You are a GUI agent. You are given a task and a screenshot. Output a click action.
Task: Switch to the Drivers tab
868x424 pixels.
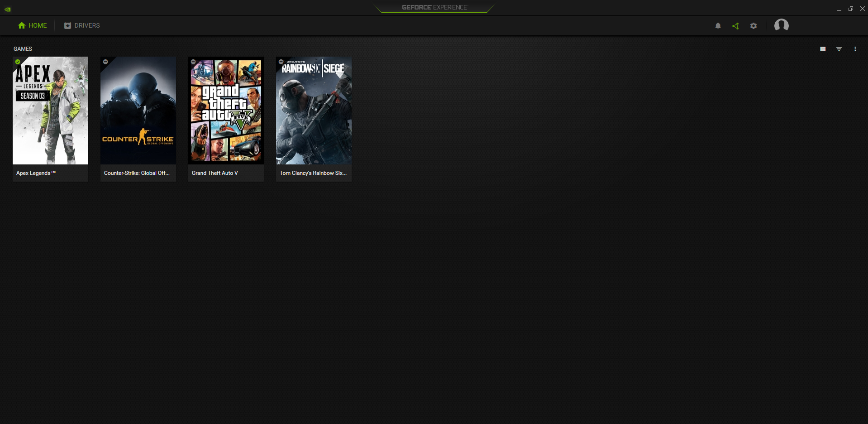coord(82,25)
